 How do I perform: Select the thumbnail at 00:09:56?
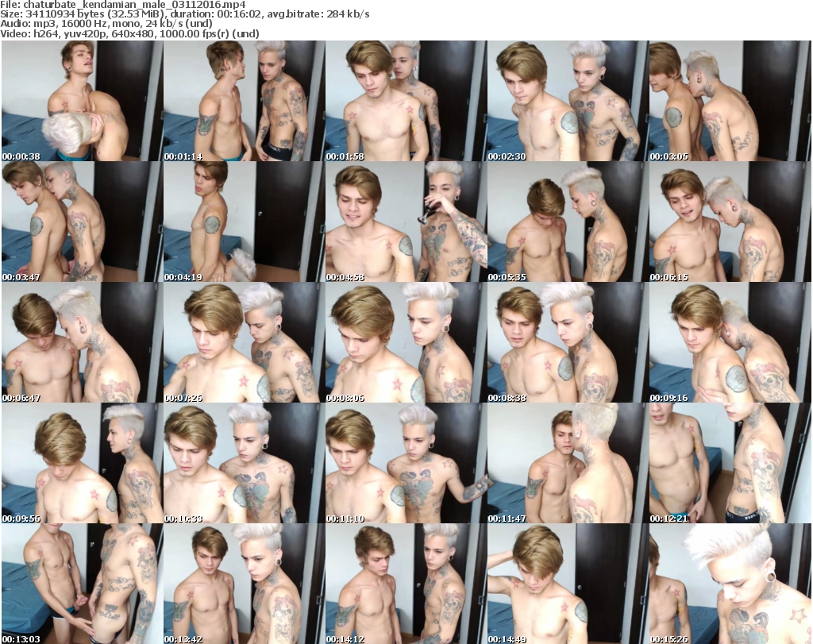point(82,463)
